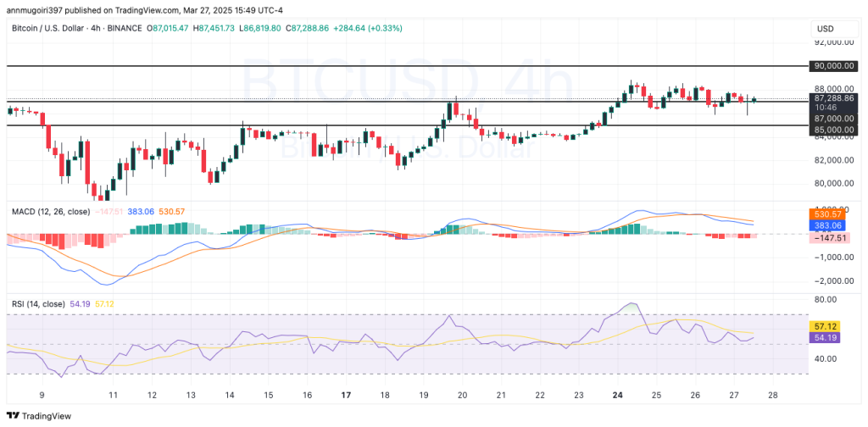The image size is (868, 427).
Task: Click date 28 on the time axis
Action: (x=773, y=395)
